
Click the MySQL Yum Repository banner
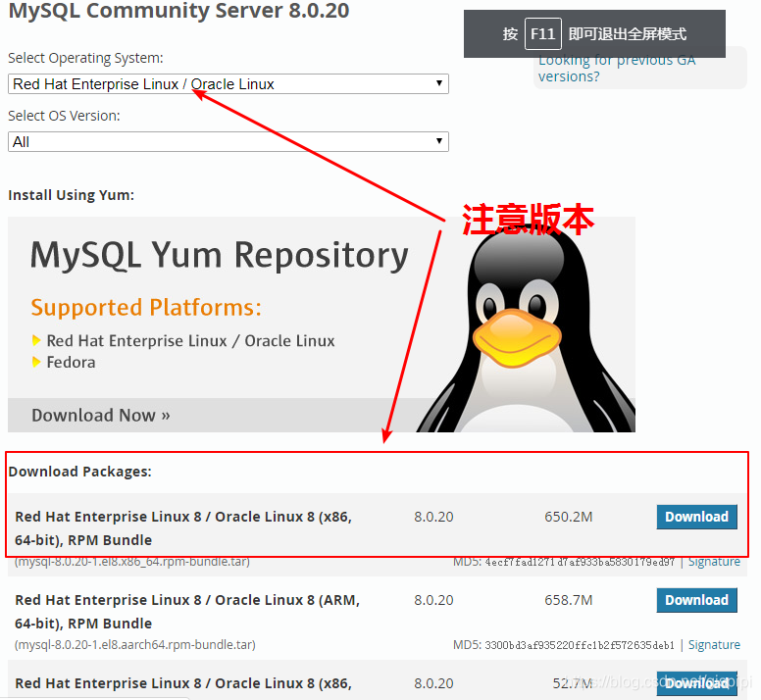(322, 325)
